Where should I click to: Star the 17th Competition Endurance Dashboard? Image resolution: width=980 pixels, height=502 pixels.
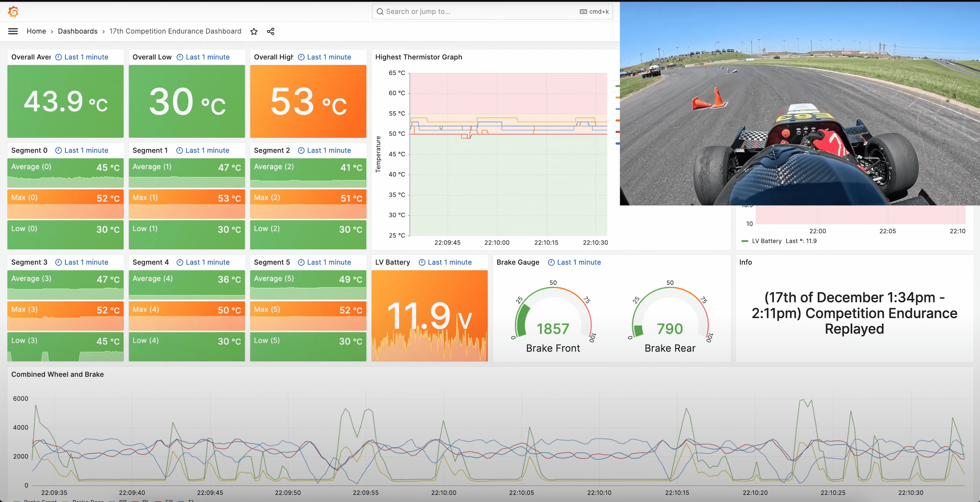(x=254, y=32)
